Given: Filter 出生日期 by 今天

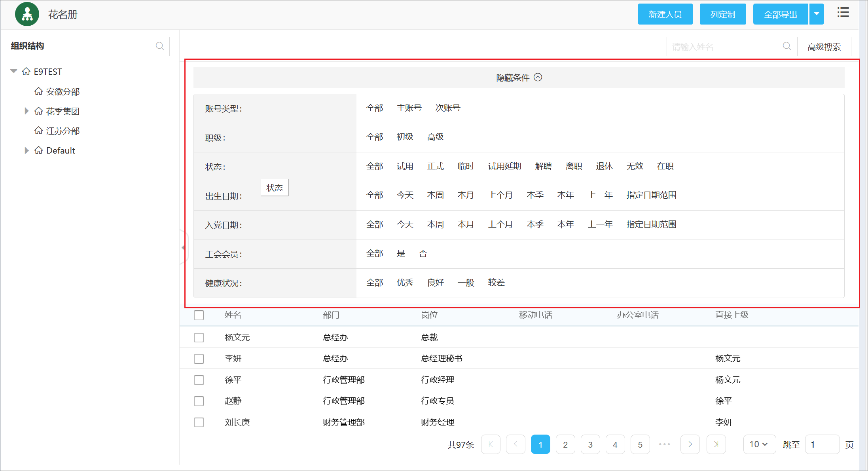Looking at the screenshot, I should pyautogui.click(x=405, y=195).
